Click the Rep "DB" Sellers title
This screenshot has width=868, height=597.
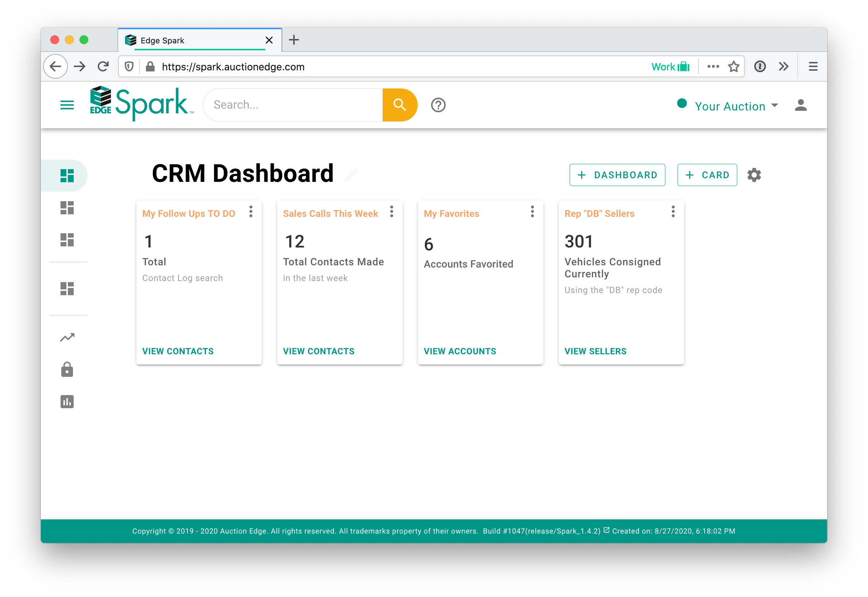pyautogui.click(x=599, y=214)
